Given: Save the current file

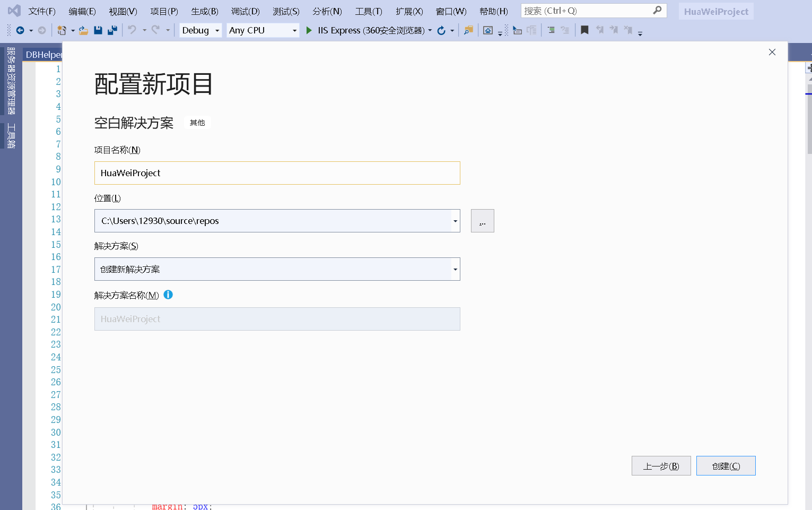Looking at the screenshot, I should click(98, 30).
